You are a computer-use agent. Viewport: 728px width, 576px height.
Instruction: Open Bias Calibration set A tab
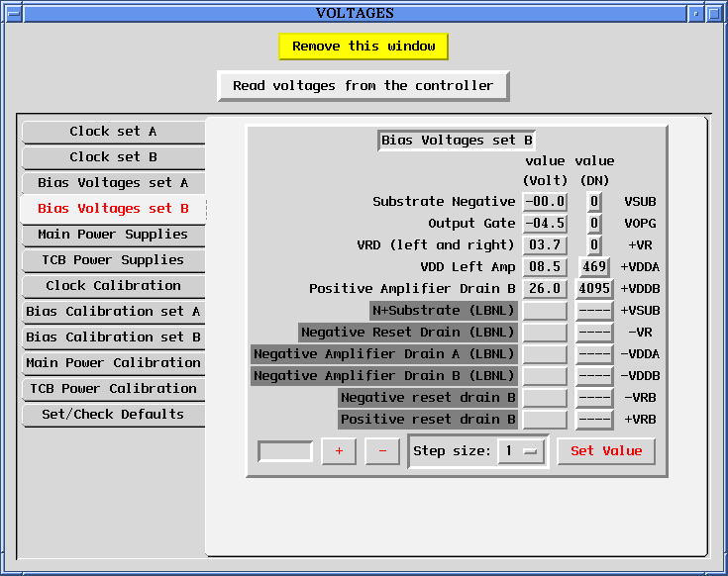(113, 311)
